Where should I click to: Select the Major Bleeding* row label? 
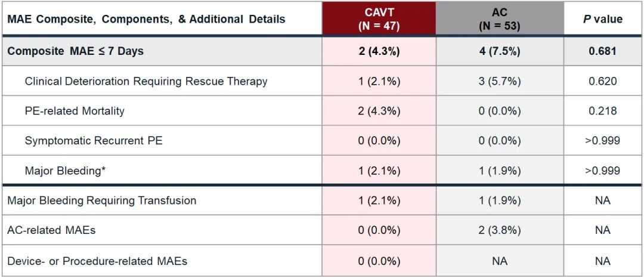click(66, 171)
